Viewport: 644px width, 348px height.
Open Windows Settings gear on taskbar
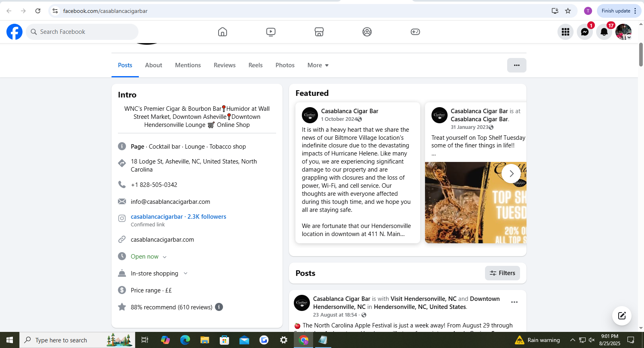click(x=284, y=340)
